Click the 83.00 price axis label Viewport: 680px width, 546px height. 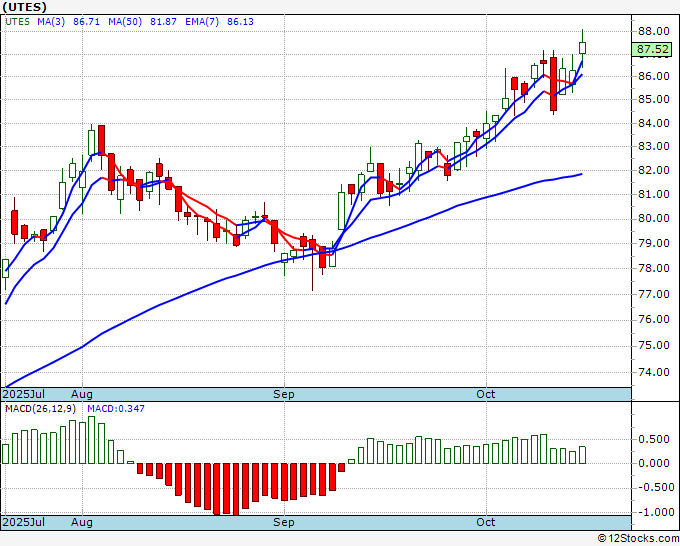click(654, 146)
